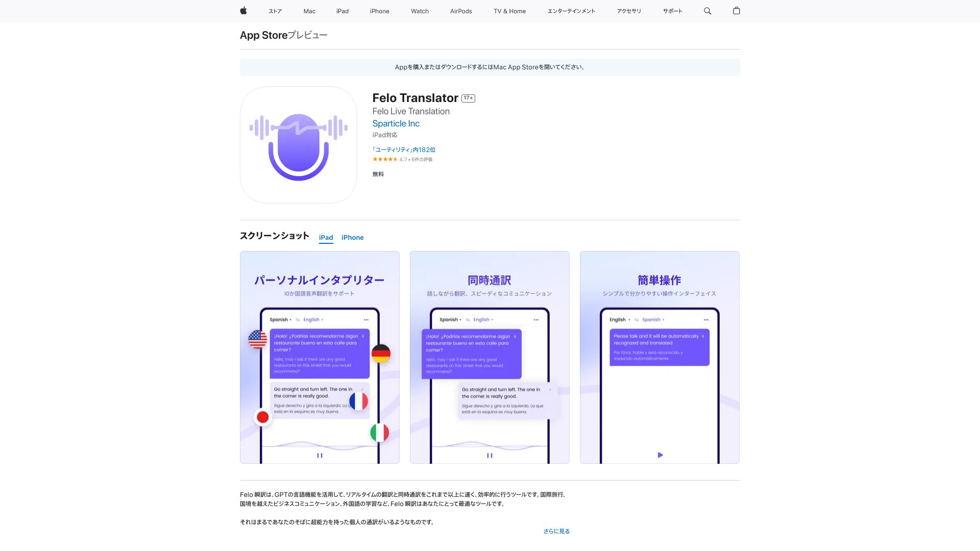980x551 pixels.
Task: Click the Watch navigation menu item
Action: pyautogui.click(x=420, y=11)
